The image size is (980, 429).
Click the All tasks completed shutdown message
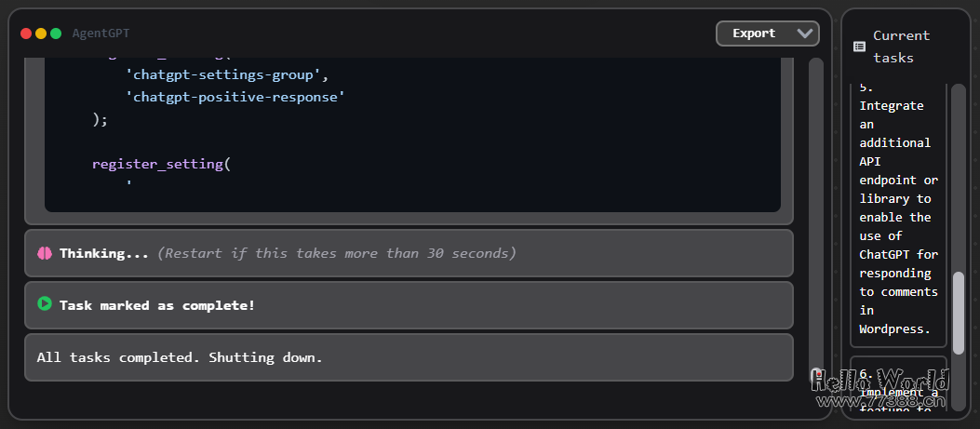(x=180, y=357)
